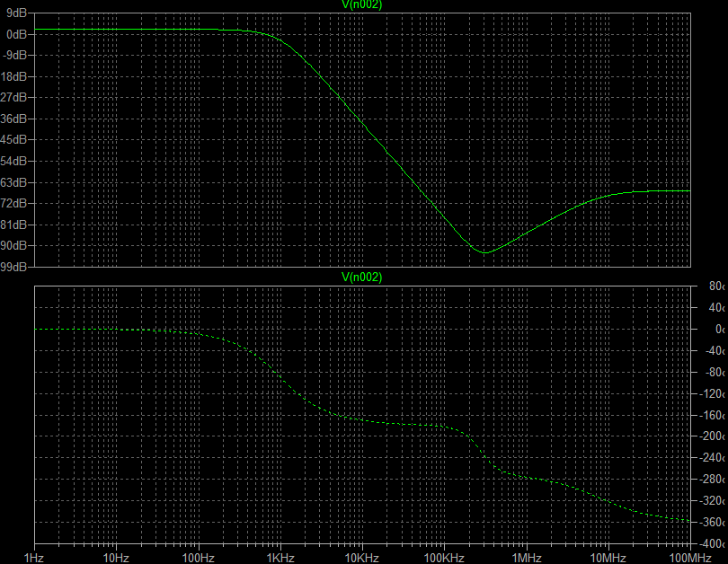Screen dimensions: 728x564
Task: Click the 10KHz frequency axis label
Action: point(362,557)
